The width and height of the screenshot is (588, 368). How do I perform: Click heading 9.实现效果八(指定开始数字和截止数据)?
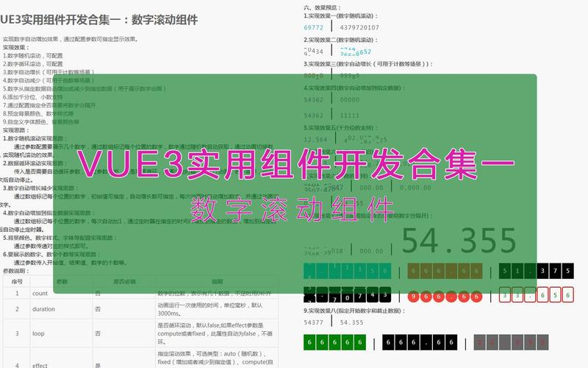pos(354,311)
